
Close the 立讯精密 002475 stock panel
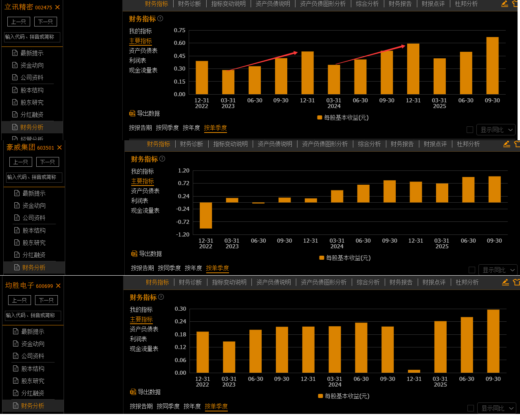click(57, 7)
